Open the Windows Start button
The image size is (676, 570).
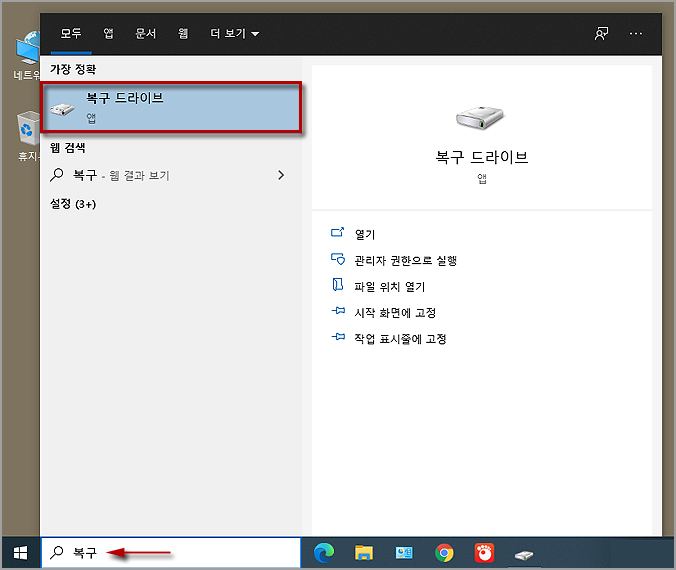click(x=21, y=553)
